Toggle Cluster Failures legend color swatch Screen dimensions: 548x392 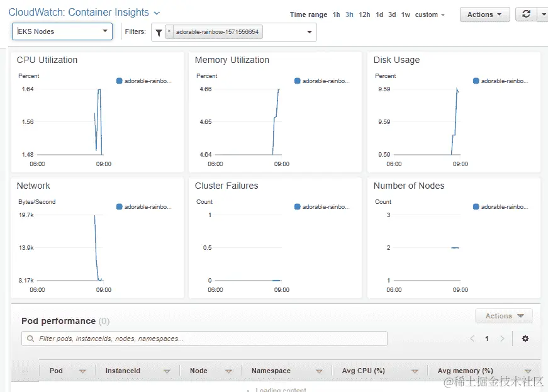298,207
